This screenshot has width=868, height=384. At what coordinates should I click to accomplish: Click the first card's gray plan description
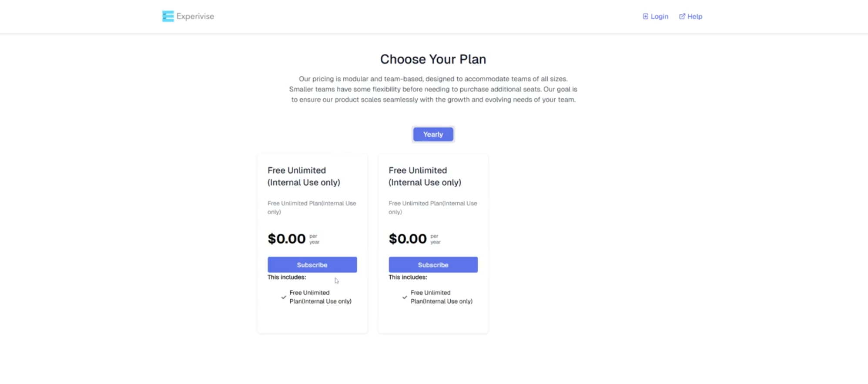click(312, 207)
